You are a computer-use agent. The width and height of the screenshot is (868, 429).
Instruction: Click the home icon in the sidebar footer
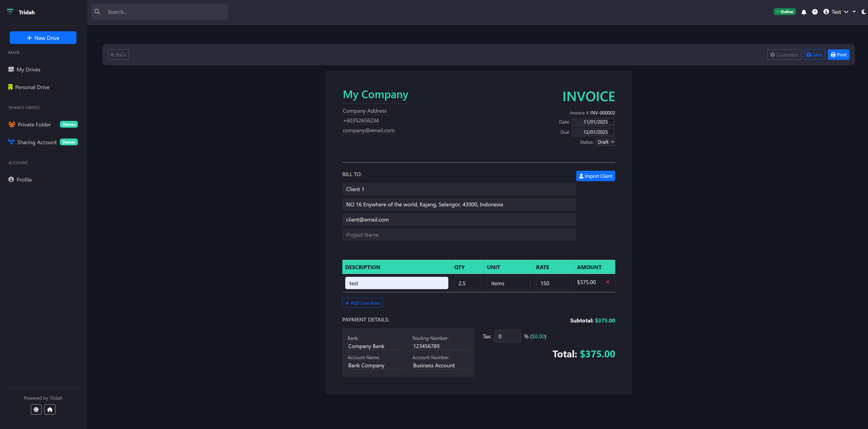pyautogui.click(x=49, y=409)
